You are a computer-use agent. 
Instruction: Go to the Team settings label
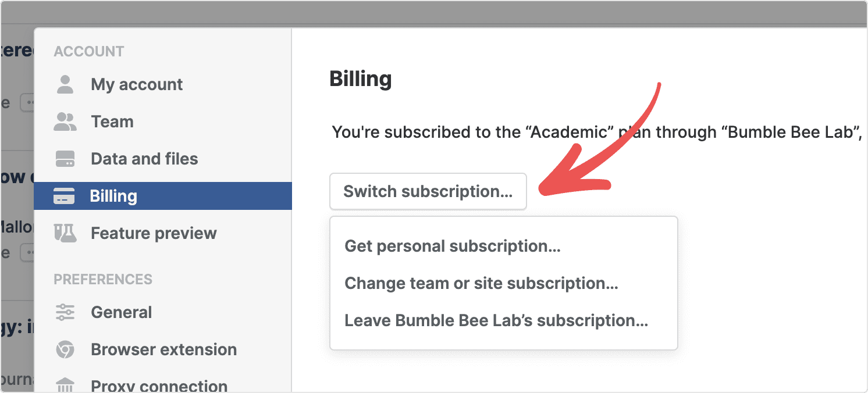(112, 122)
